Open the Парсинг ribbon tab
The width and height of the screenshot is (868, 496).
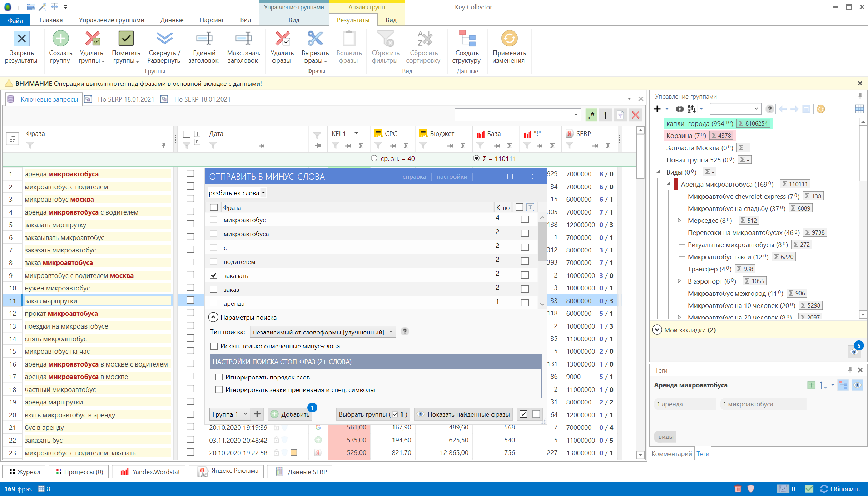212,20
